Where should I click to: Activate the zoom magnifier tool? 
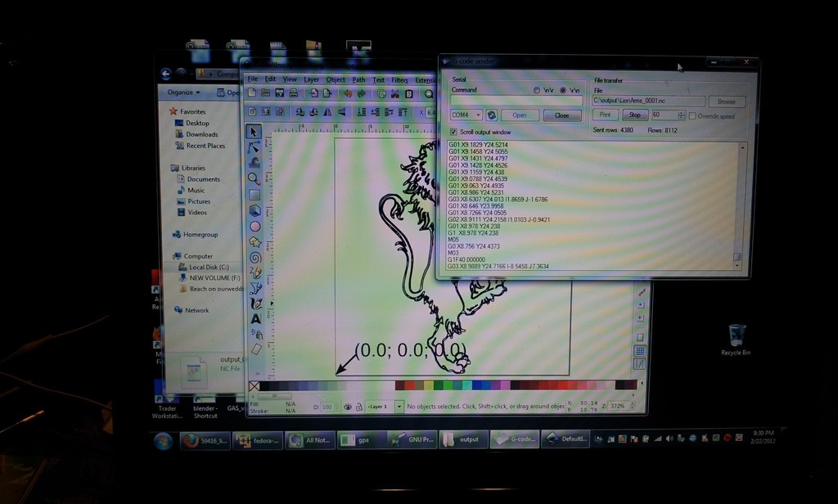[255, 178]
